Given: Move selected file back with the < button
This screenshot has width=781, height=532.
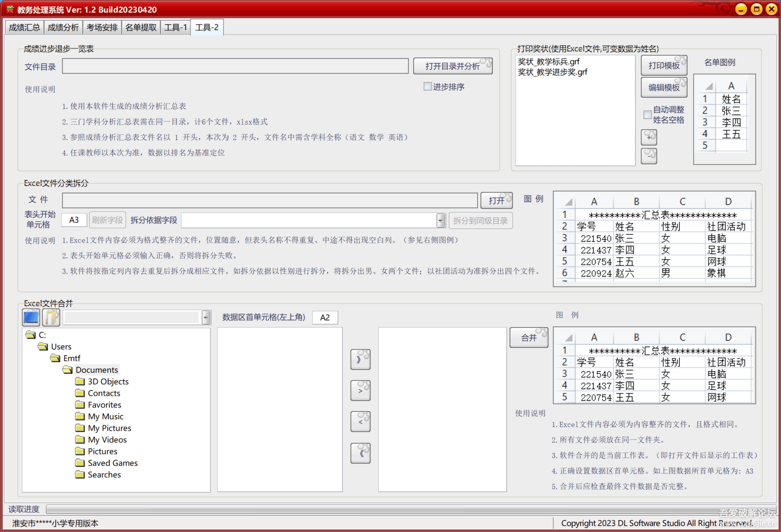Looking at the screenshot, I should 360,422.
